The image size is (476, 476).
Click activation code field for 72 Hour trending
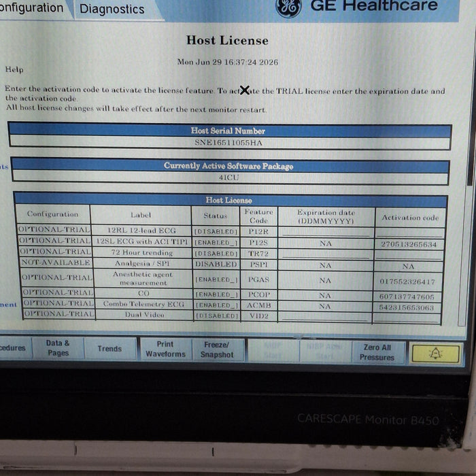[409, 255]
